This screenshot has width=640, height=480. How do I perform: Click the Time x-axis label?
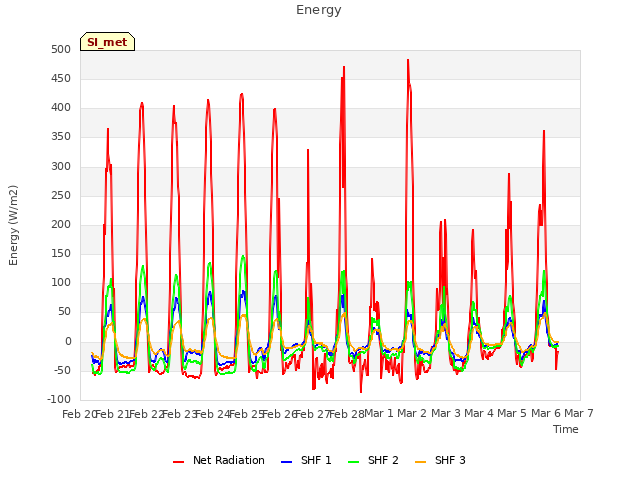point(566,429)
